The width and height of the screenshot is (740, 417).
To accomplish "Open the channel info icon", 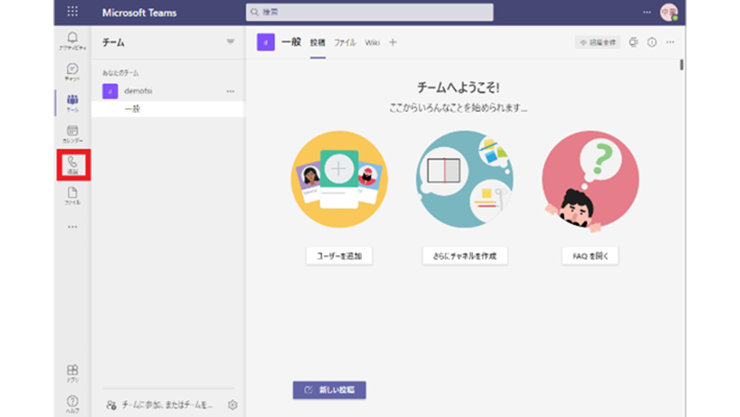I will click(x=652, y=42).
